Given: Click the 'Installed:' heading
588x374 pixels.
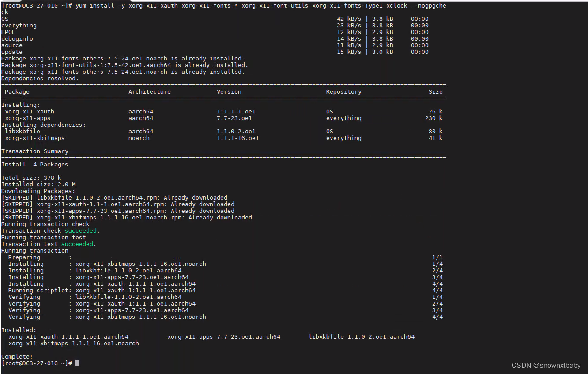Looking at the screenshot, I should [19, 330].
